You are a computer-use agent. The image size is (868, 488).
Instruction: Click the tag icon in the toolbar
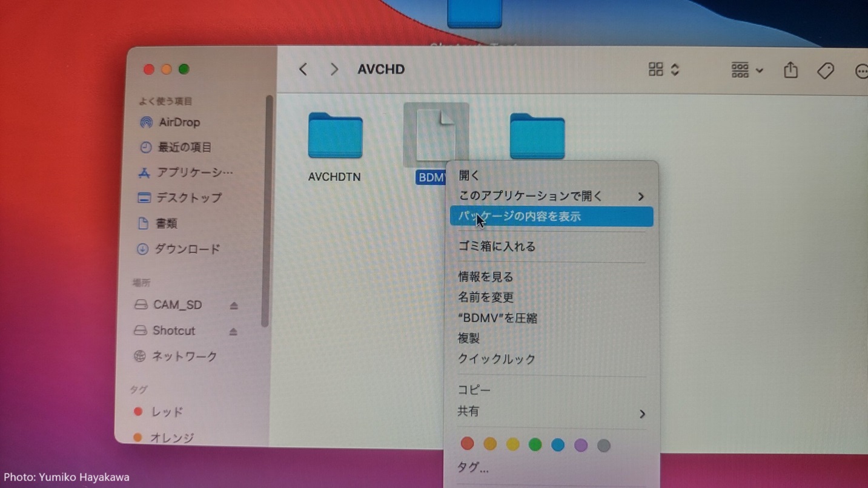(826, 71)
